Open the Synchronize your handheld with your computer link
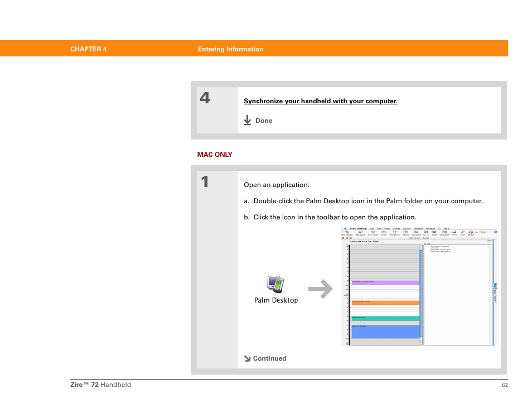This screenshot has width=532, height=412. click(320, 101)
